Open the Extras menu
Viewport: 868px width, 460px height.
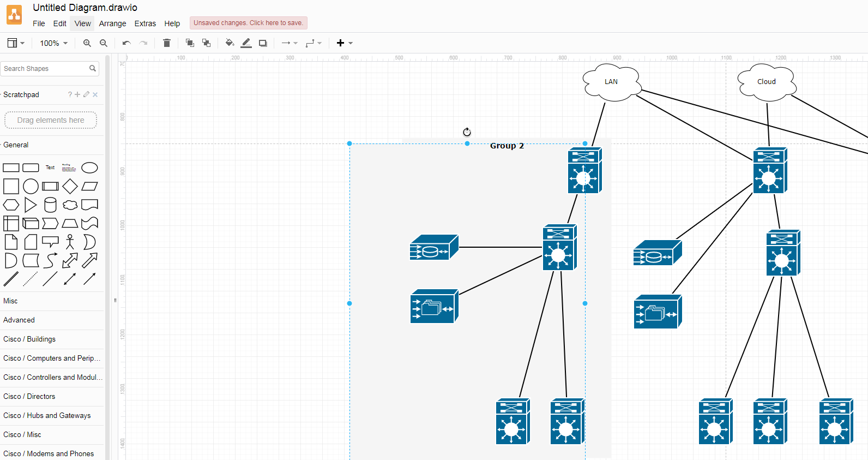point(145,23)
